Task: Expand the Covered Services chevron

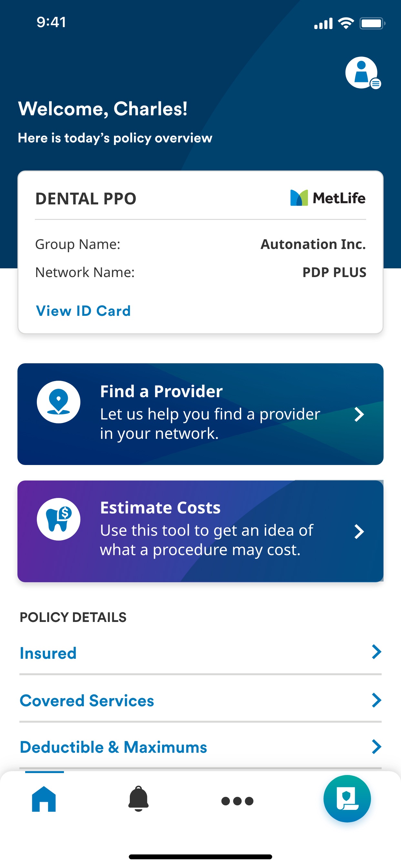Action: (376, 700)
